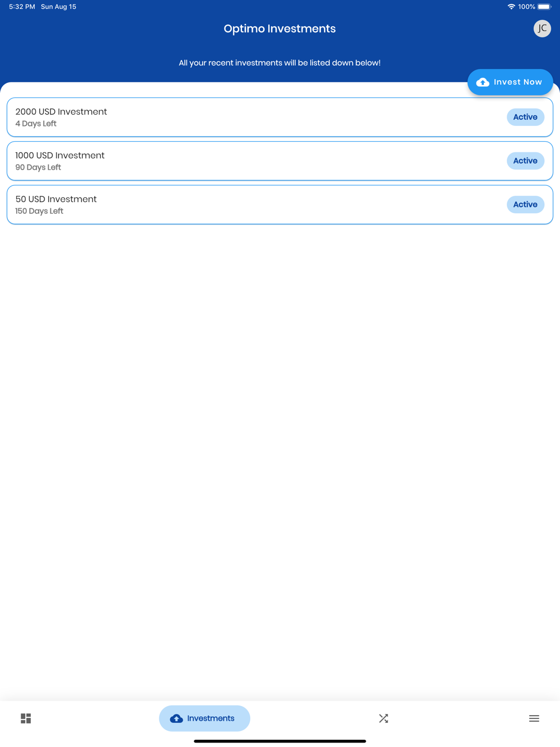Open the 50 USD Investment entry
Screen dimensions: 560x747
56,199
